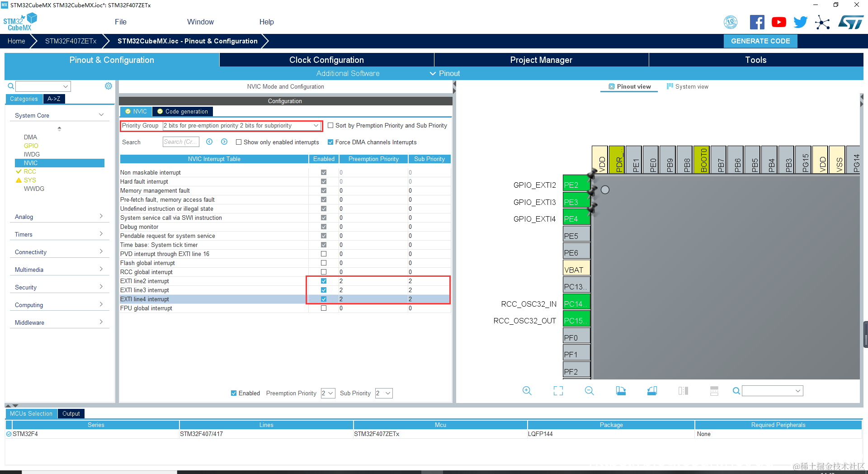Open the Twitter icon link
Screen dimensions: 868x474
[x=800, y=22]
